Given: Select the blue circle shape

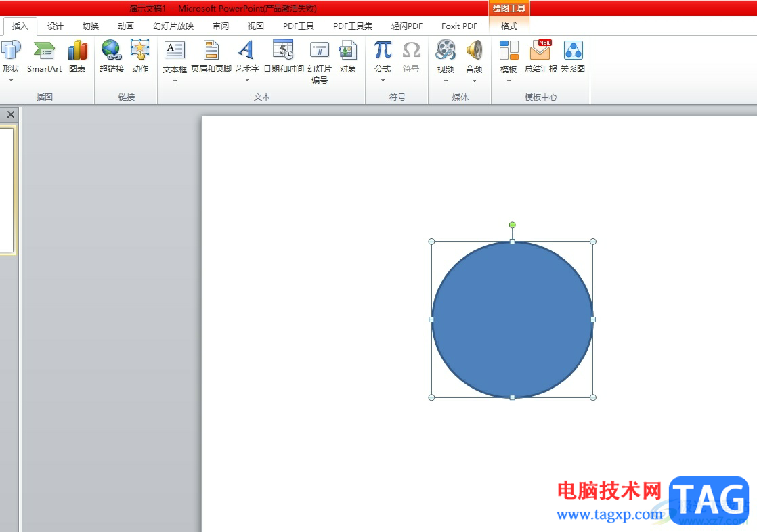Looking at the screenshot, I should [x=513, y=319].
